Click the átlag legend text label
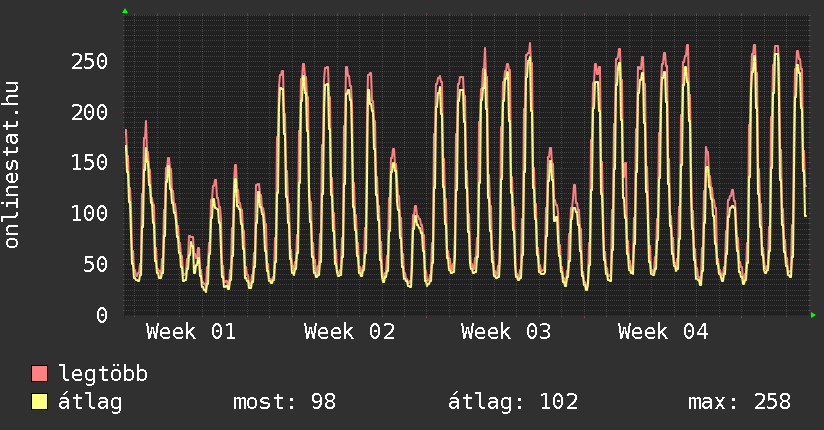The height and width of the screenshot is (430, 824). (91, 402)
